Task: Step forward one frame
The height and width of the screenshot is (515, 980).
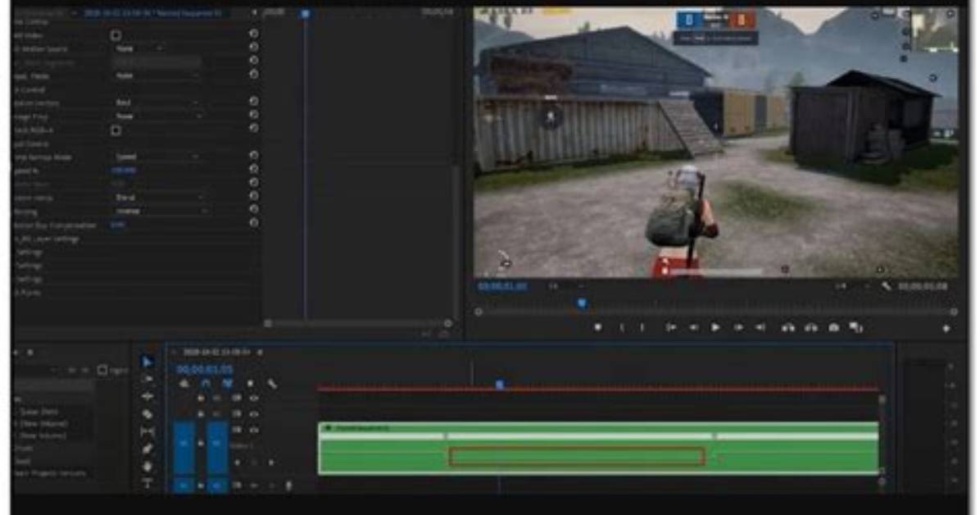Action: click(738, 327)
